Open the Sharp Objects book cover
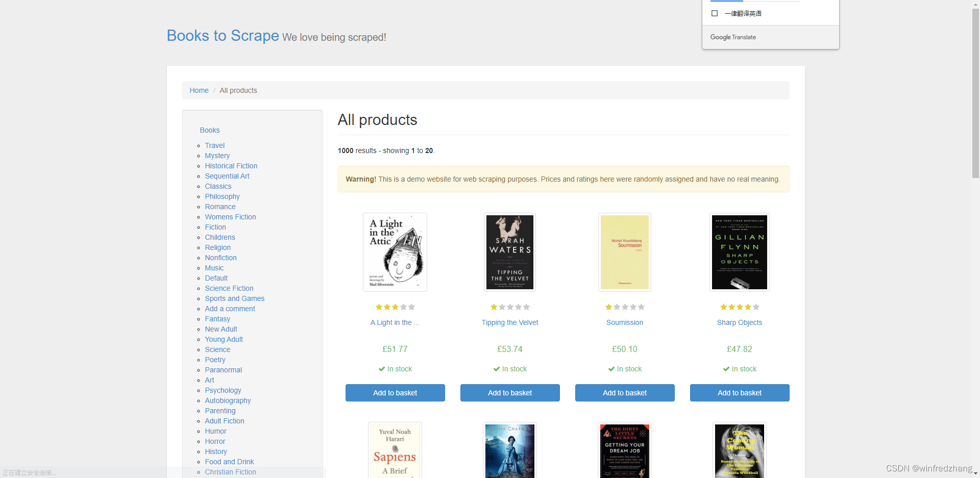Screen dimensions: 980x478 740,252
